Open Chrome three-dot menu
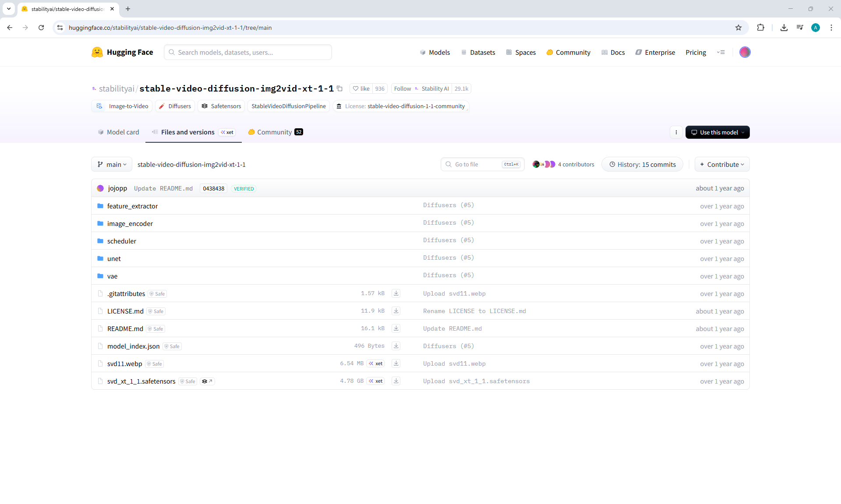The height and width of the screenshot is (504, 841). click(831, 28)
